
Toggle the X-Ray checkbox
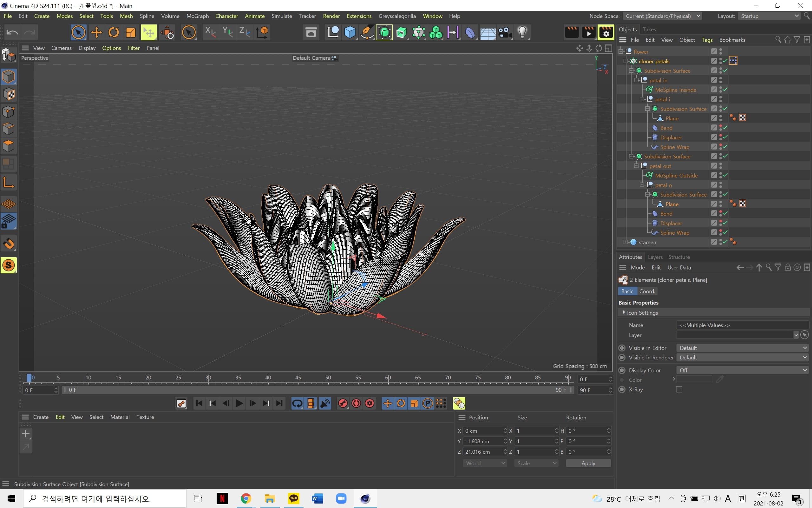click(x=679, y=389)
